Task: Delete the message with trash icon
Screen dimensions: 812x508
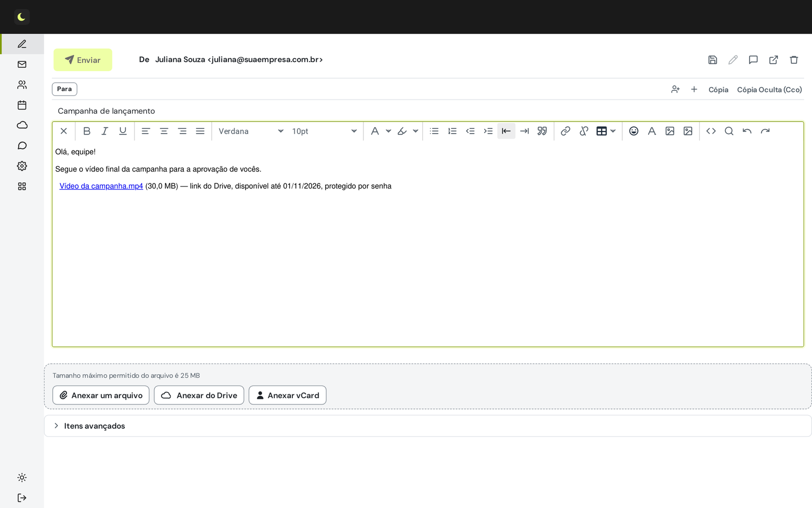Action: tap(794, 60)
